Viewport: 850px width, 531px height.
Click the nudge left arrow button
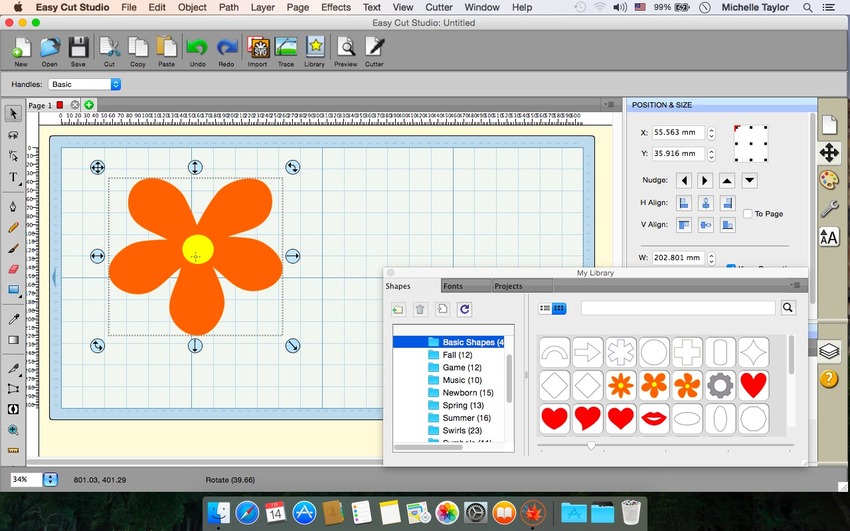tap(684, 180)
